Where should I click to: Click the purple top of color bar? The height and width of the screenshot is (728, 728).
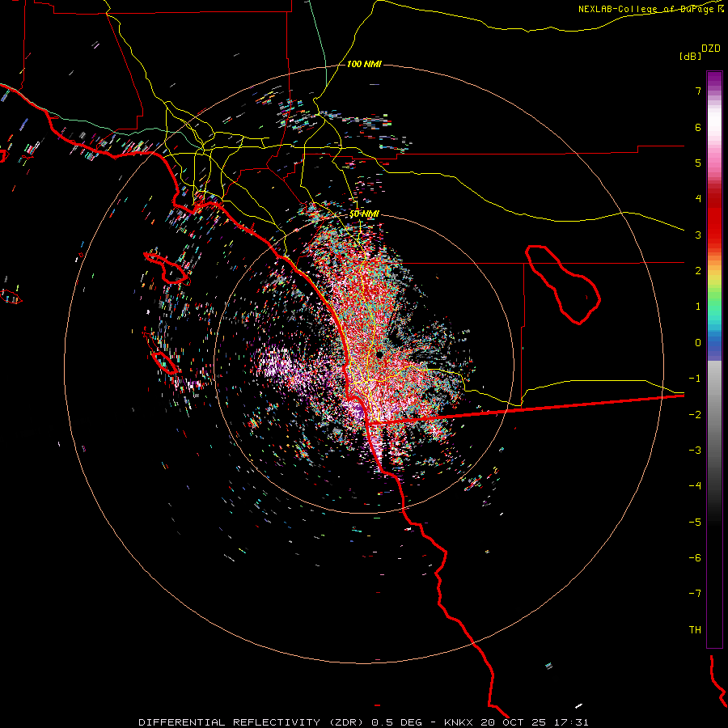point(714,79)
